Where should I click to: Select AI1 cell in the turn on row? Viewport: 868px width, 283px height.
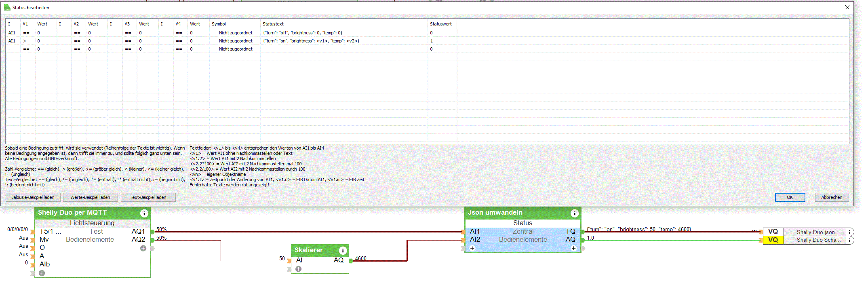pyautogui.click(x=13, y=41)
